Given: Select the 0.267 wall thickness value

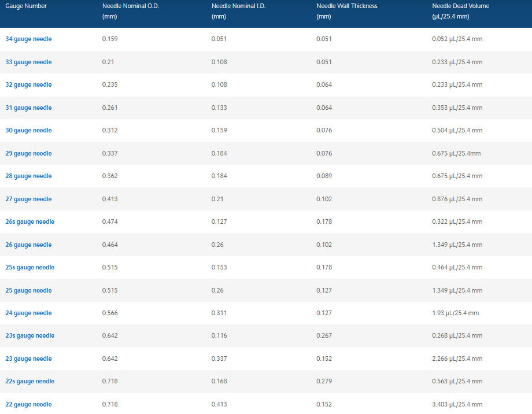Looking at the screenshot, I should (324, 335).
